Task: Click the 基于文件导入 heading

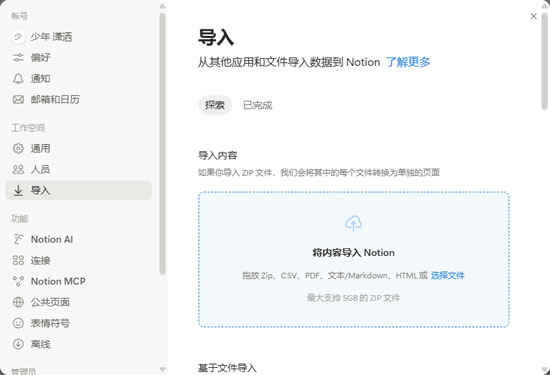Action: [227, 368]
